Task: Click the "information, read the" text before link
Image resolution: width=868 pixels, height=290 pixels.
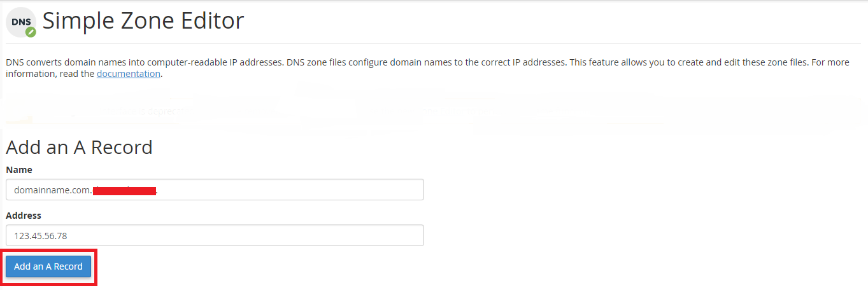Action: [50, 74]
